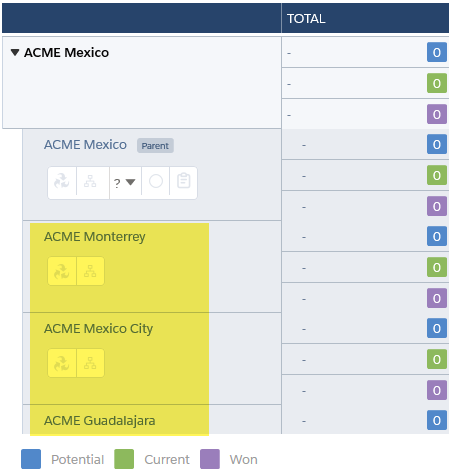This screenshot has width=449, height=476.
Task: Click the green Current legend swatch
Action: 124,459
